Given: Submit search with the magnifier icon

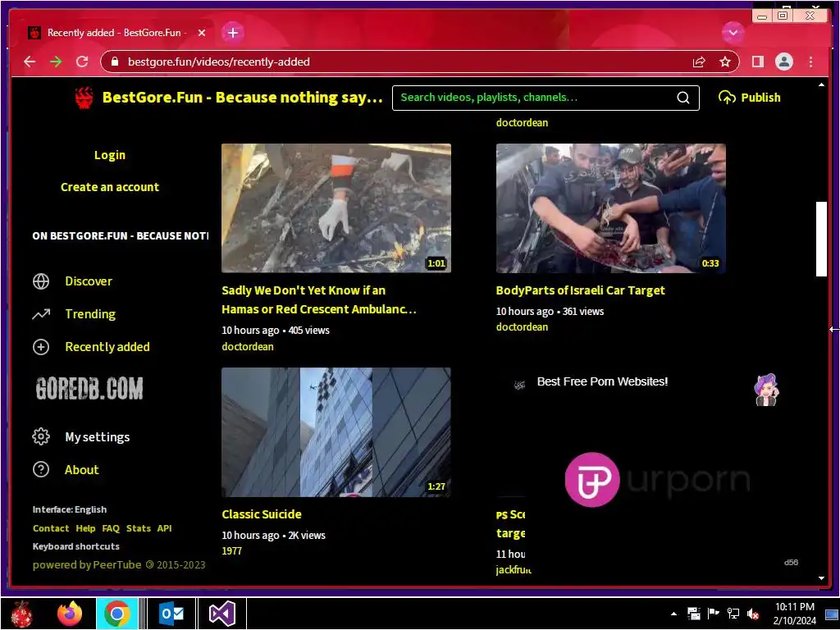Looking at the screenshot, I should [683, 98].
